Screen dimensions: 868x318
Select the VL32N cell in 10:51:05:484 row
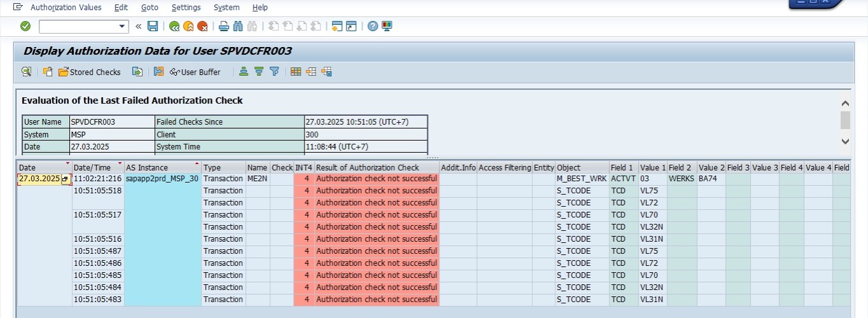[x=652, y=287]
